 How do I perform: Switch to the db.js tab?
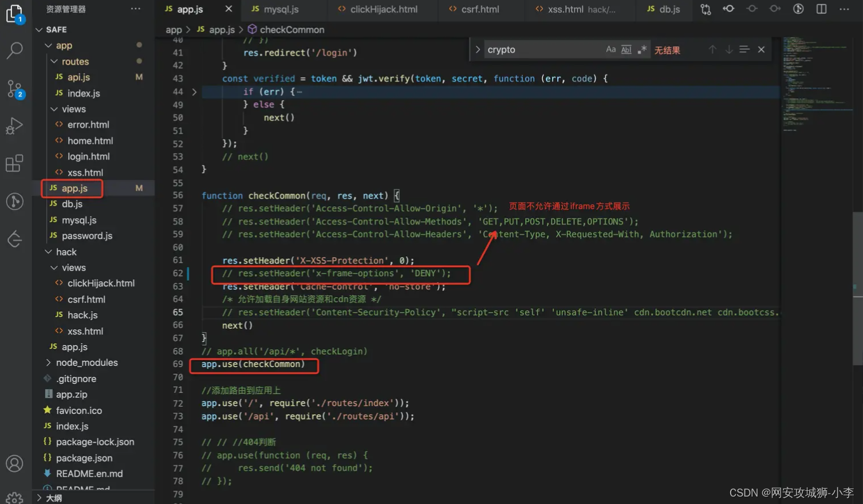click(x=663, y=9)
